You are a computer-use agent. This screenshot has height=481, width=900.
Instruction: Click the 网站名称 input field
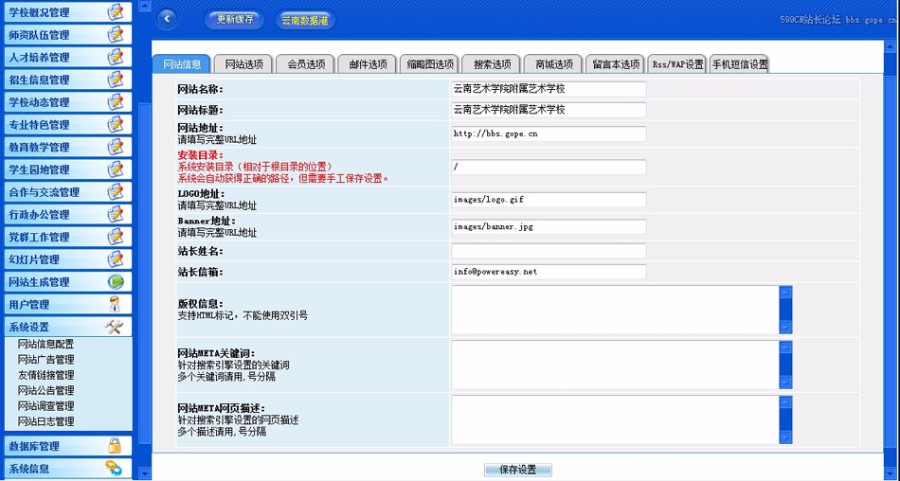tap(549, 89)
